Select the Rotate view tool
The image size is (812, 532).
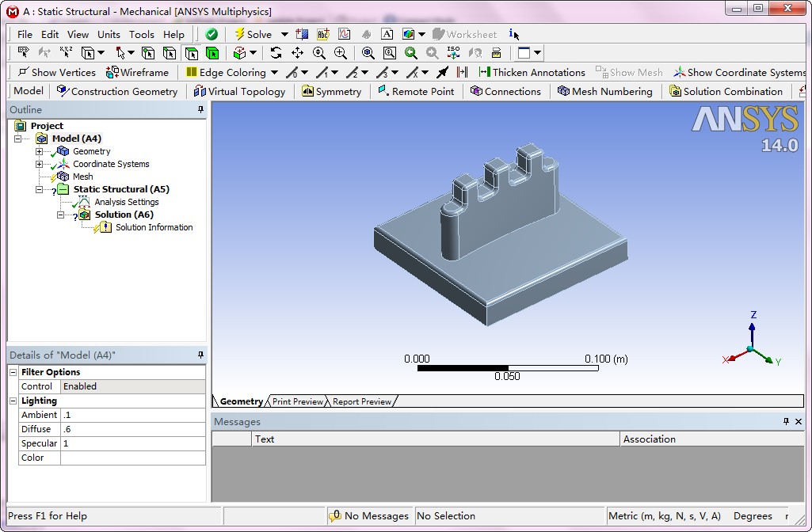[x=274, y=53]
